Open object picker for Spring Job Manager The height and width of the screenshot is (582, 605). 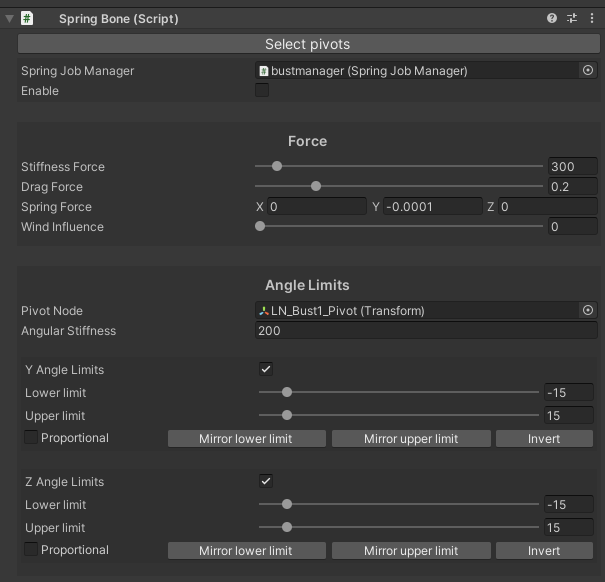pos(588,70)
